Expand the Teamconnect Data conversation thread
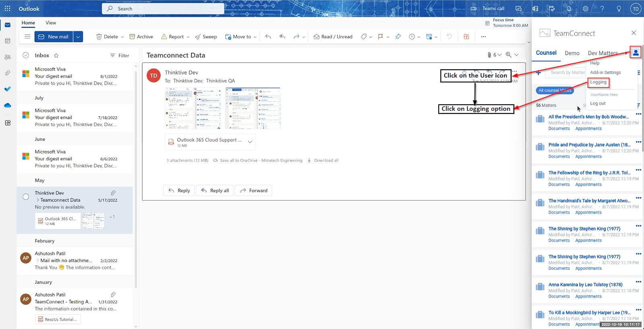The image size is (644, 329). 38,200
